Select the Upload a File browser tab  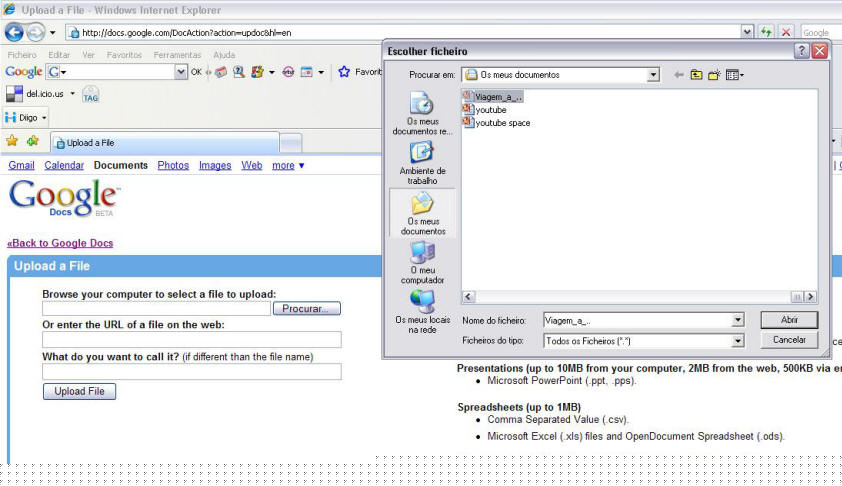165,143
